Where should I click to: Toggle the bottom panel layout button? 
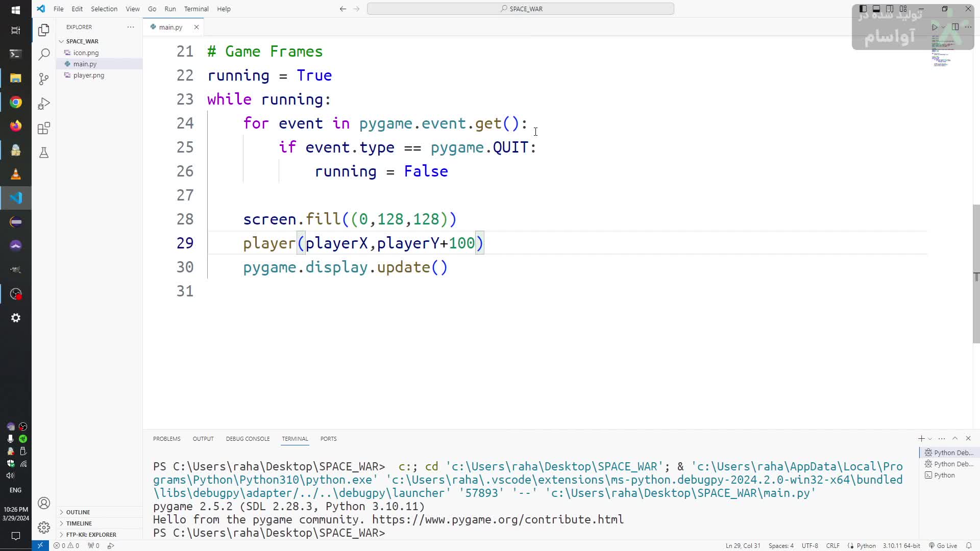(x=876, y=9)
